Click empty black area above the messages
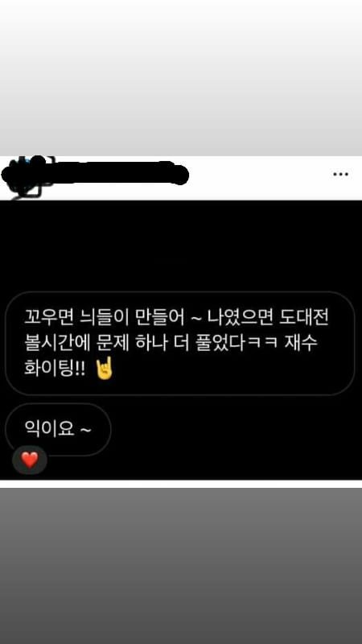362x644 pixels. 181,246
